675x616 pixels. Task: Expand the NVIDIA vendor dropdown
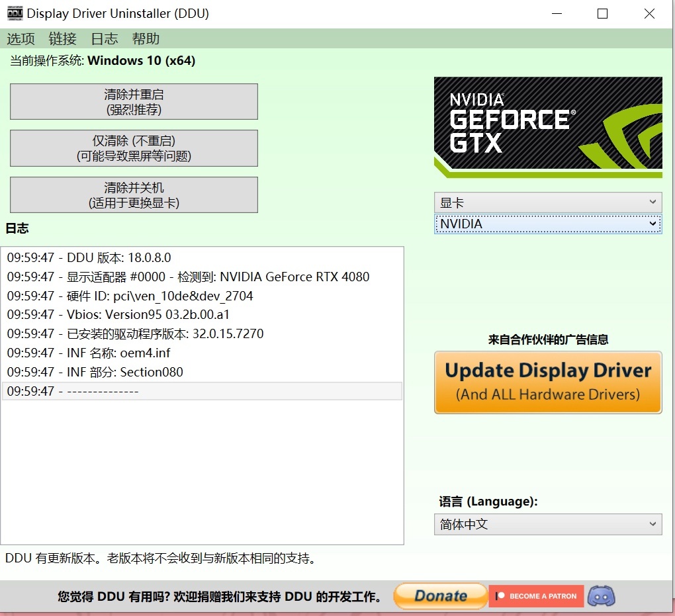[x=547, y=224]
